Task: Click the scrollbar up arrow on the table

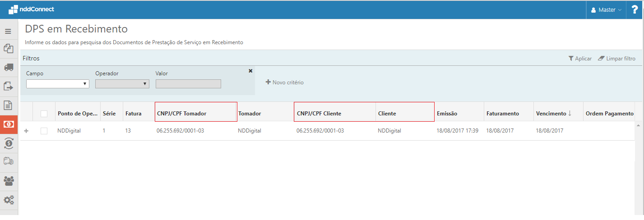Action: (x=639, y=124)
